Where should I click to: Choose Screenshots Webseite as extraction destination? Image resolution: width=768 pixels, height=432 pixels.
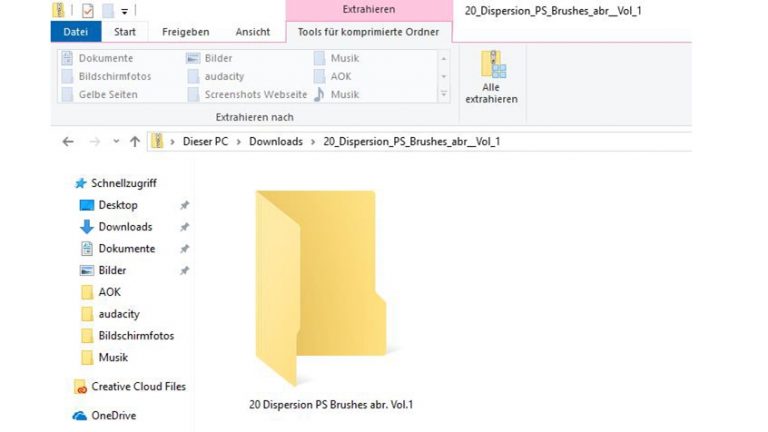tap(248, 95)
